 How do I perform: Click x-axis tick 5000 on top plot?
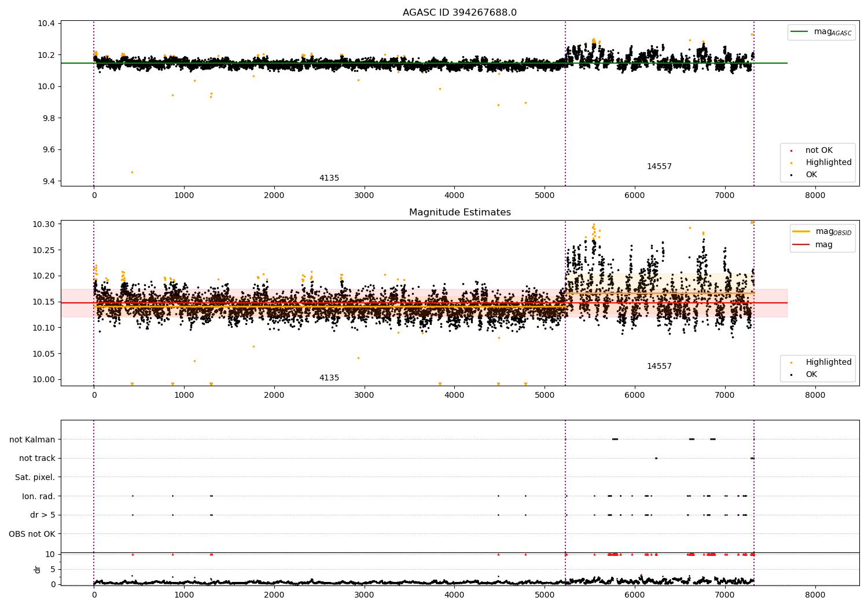[545, 195]
